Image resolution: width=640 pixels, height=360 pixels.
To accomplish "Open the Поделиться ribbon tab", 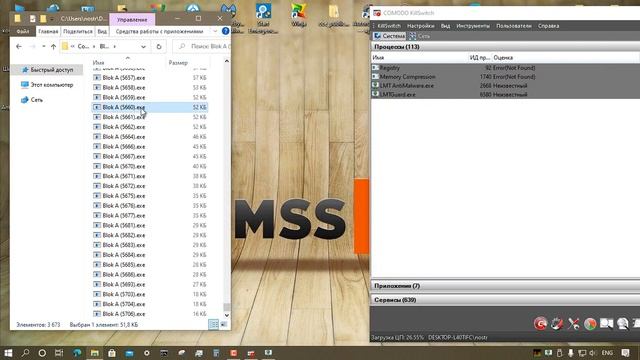I will point(78,31).
